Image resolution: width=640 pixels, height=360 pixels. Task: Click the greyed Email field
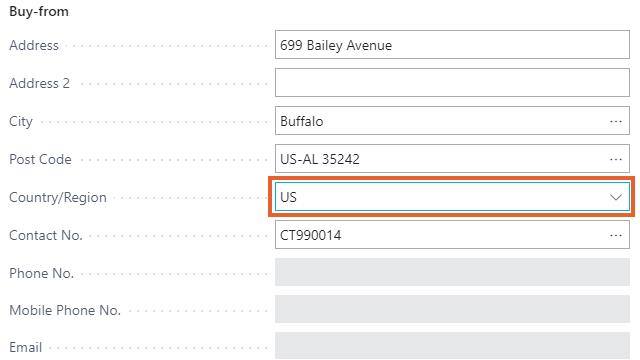click(452, 346)
